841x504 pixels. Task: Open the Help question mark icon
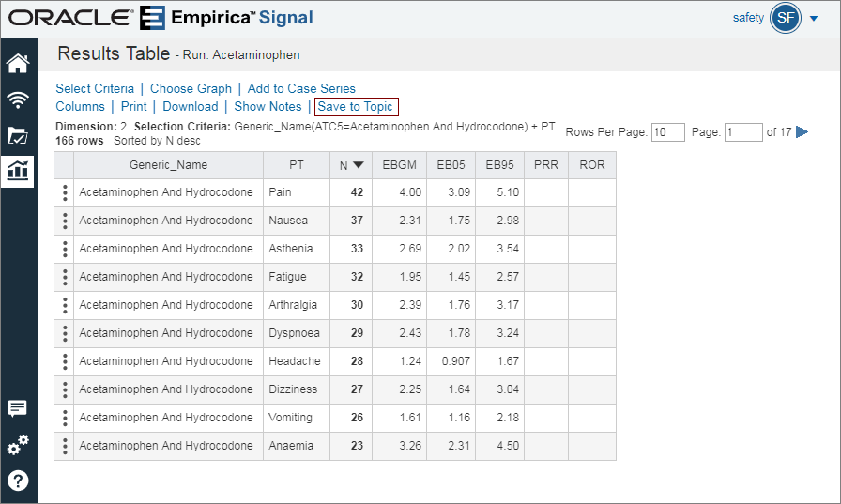coord(18,481)
